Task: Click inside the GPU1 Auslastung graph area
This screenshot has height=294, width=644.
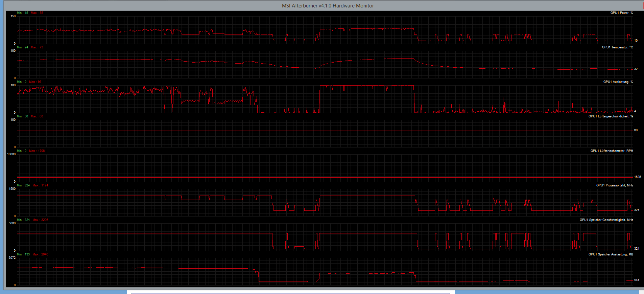Action: [325, 99]
